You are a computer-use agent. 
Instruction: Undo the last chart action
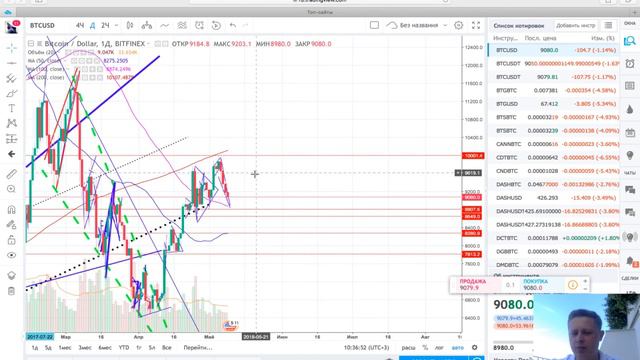[x=233, y=25]
